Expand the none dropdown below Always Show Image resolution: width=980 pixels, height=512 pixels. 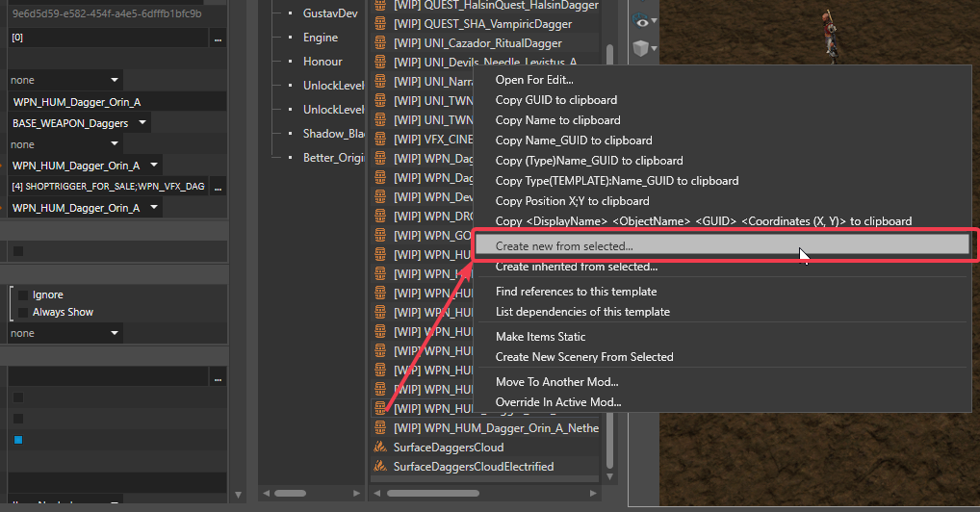click(115, 333)
